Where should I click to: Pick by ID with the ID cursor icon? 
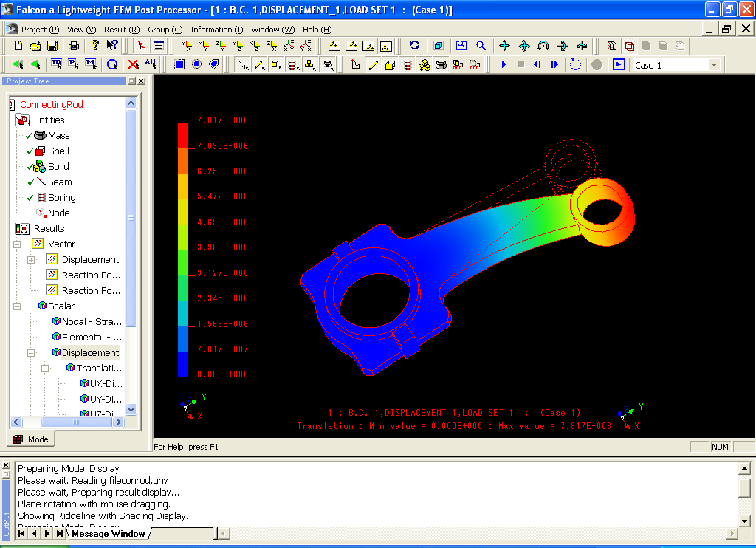(x=56, y=64)
